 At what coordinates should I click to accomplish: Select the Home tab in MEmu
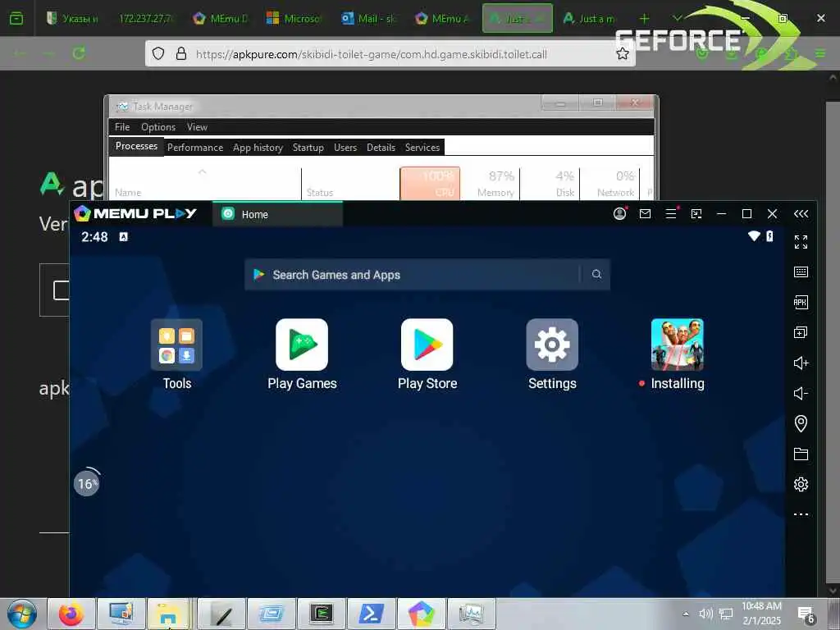coord(277,214)
